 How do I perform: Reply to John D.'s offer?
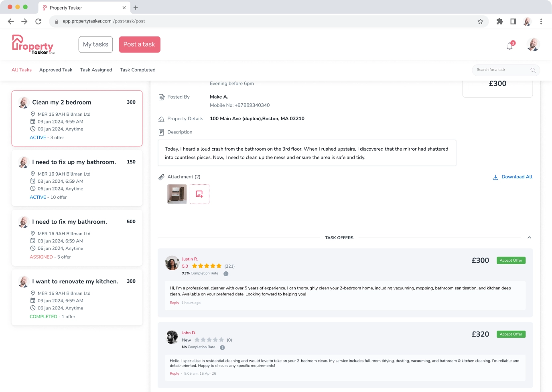174,374
